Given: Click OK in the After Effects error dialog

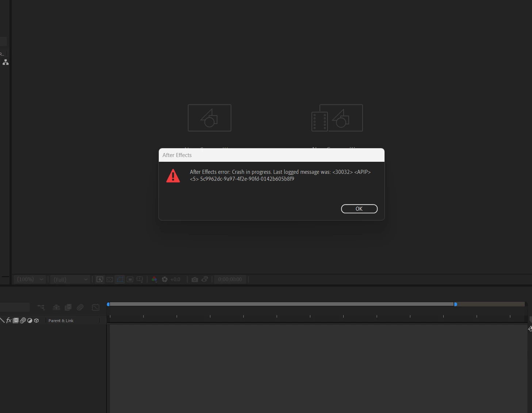Looking at the screenshot, I should [359, 209].
